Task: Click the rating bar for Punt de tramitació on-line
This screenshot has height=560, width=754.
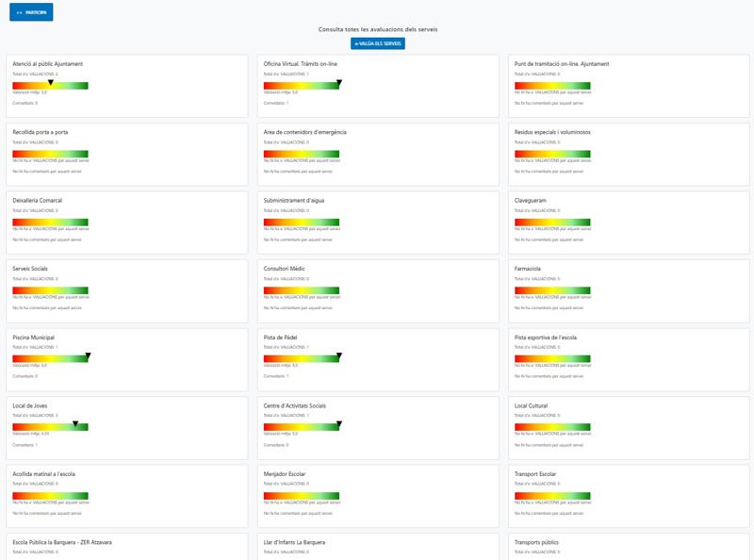Action: pos(552,86)
